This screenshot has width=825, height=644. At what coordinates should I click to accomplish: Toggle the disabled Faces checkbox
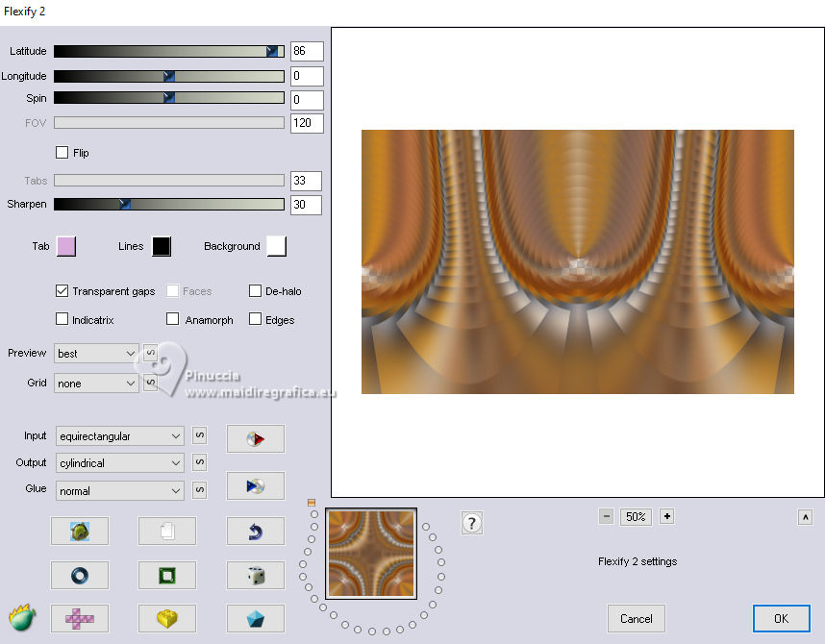tap(172, 291)
